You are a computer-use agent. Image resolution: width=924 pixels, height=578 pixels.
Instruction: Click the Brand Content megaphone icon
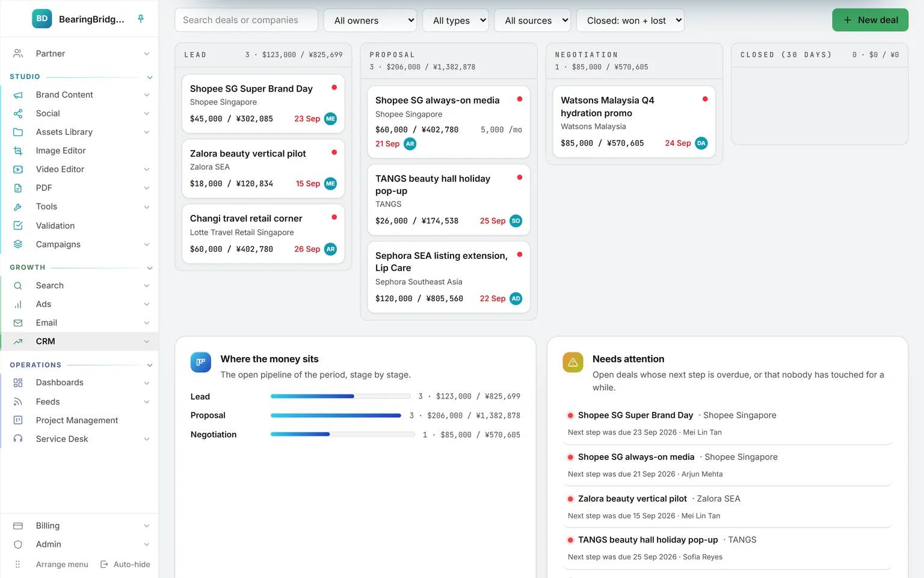click(18, 95)
